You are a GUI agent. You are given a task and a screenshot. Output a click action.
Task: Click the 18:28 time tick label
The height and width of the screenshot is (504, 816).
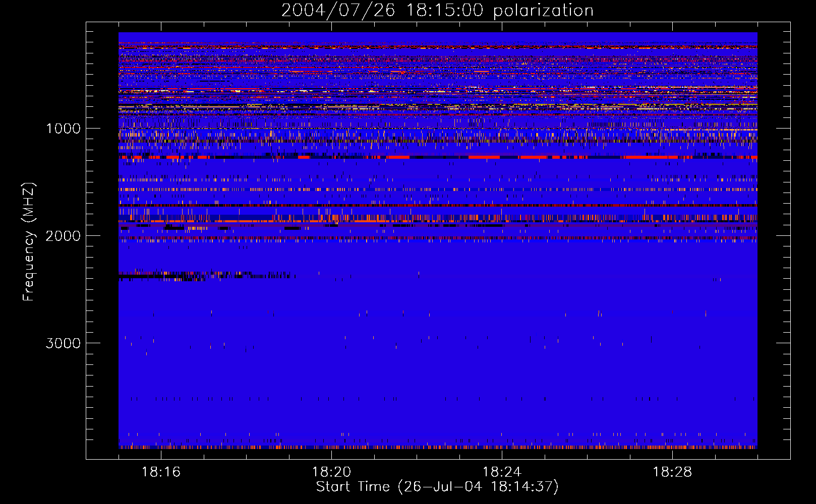pos(672,472)
